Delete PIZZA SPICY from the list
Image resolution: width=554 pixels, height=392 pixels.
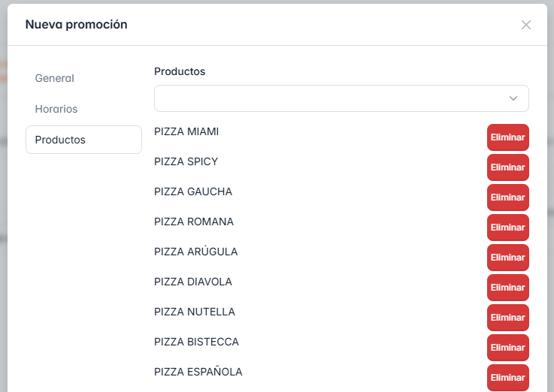coord(507,167)
